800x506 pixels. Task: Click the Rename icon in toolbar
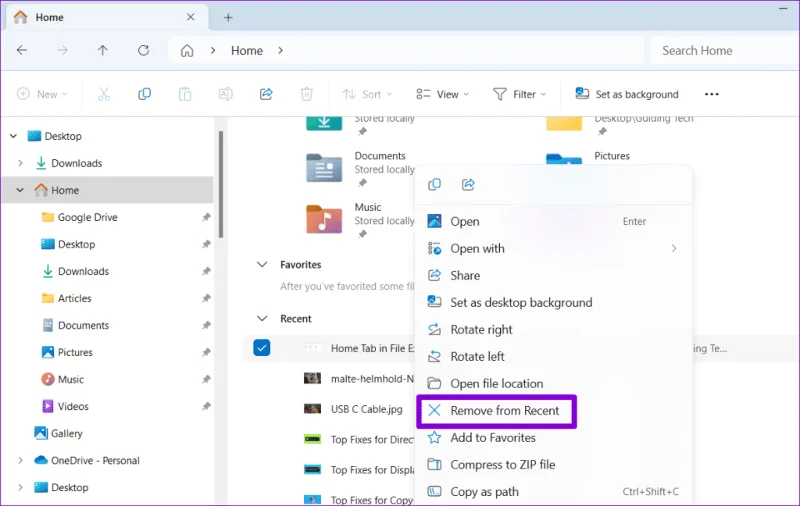[x=226, y=94]
